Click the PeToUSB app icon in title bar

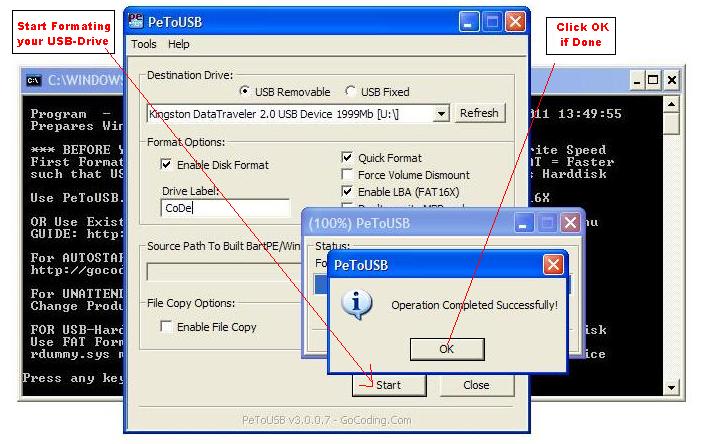(x=136, y=21)
